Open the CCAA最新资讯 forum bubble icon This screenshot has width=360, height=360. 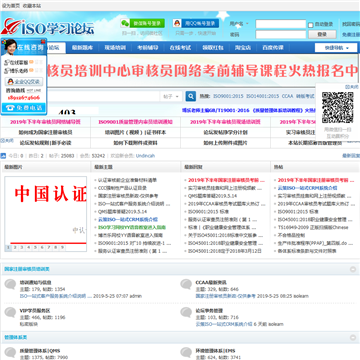click(186, 284)
